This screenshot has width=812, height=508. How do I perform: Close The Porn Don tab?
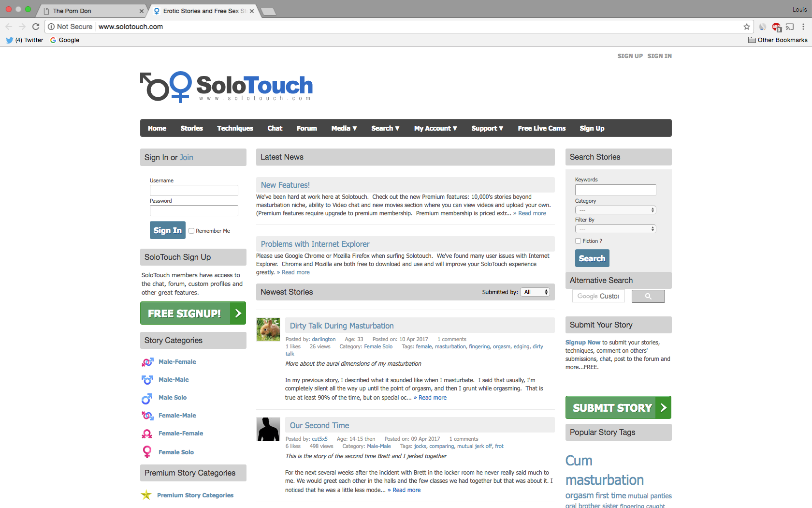click(x=142, y=11)
